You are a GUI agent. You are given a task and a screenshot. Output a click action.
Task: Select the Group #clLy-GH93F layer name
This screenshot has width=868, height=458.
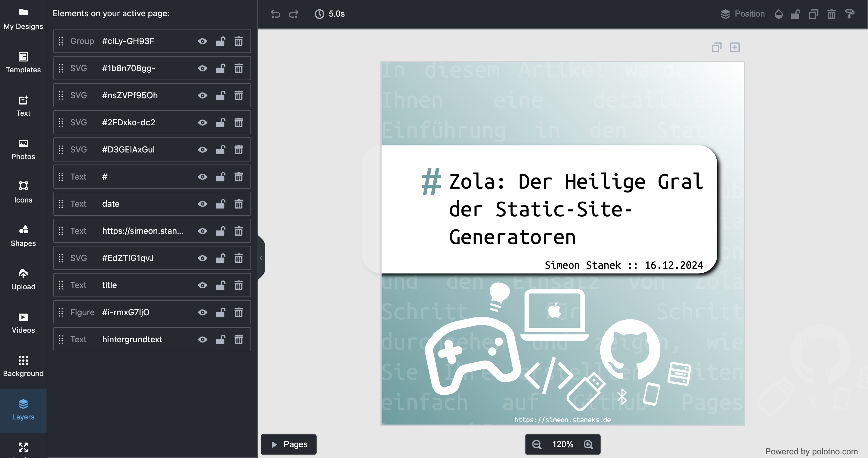[128, 41]
